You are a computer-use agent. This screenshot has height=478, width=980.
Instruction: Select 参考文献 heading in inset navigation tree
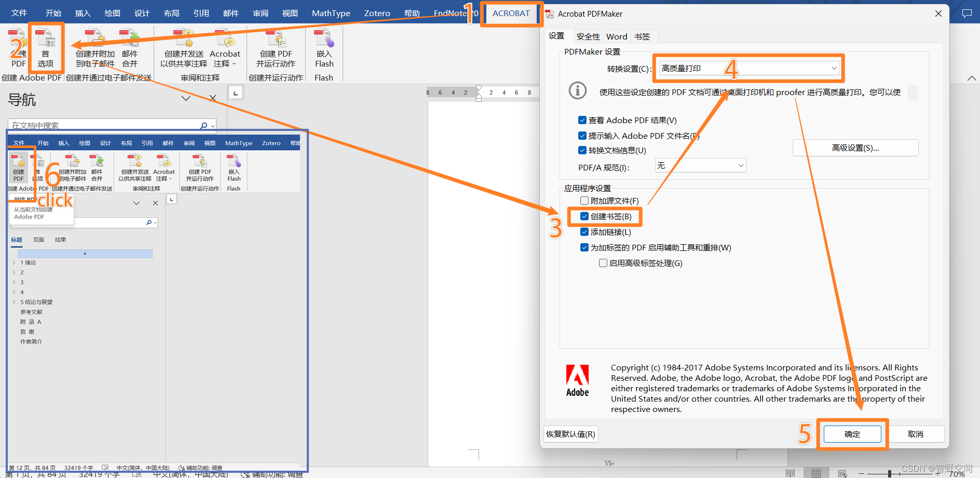pos(31,312)
